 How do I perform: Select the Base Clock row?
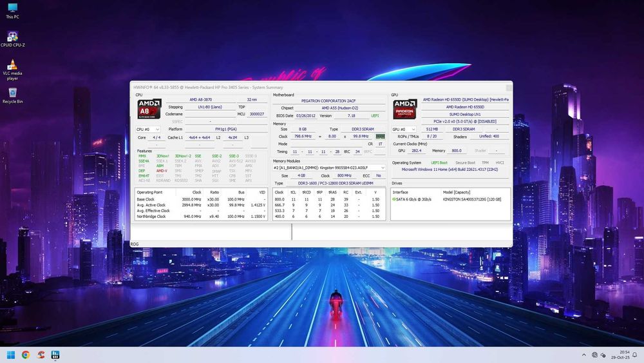click(x=201, y=199)
